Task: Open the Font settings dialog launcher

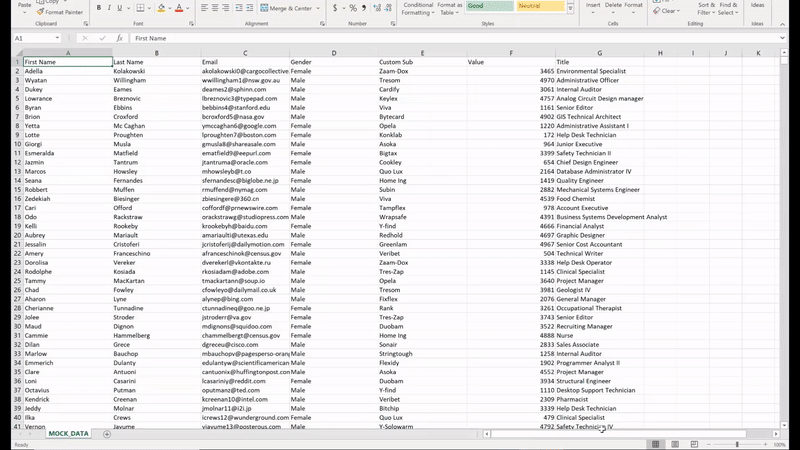Action: coord(191,23)
